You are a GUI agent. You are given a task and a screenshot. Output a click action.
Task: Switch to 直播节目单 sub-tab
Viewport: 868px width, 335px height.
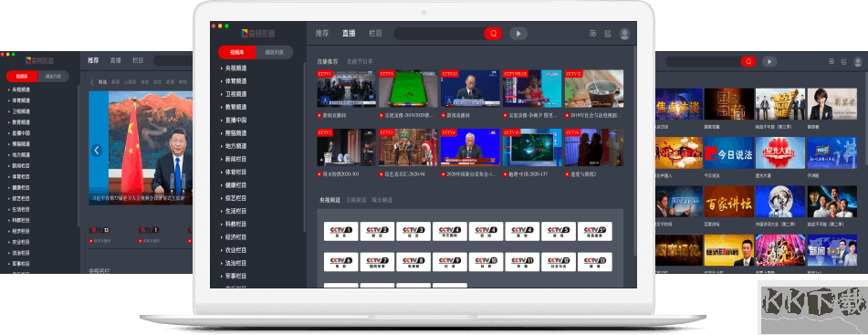point(360,61)
